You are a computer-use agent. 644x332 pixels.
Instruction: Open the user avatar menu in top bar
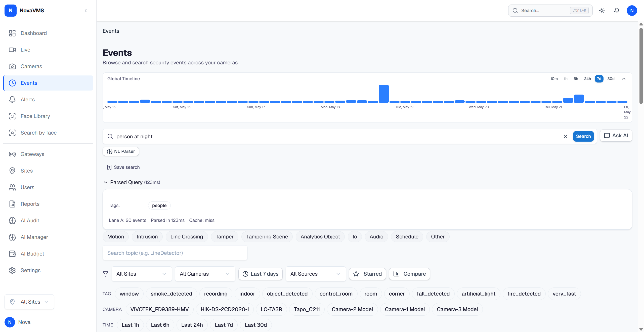pyautogui.click(x=632, y=11)
